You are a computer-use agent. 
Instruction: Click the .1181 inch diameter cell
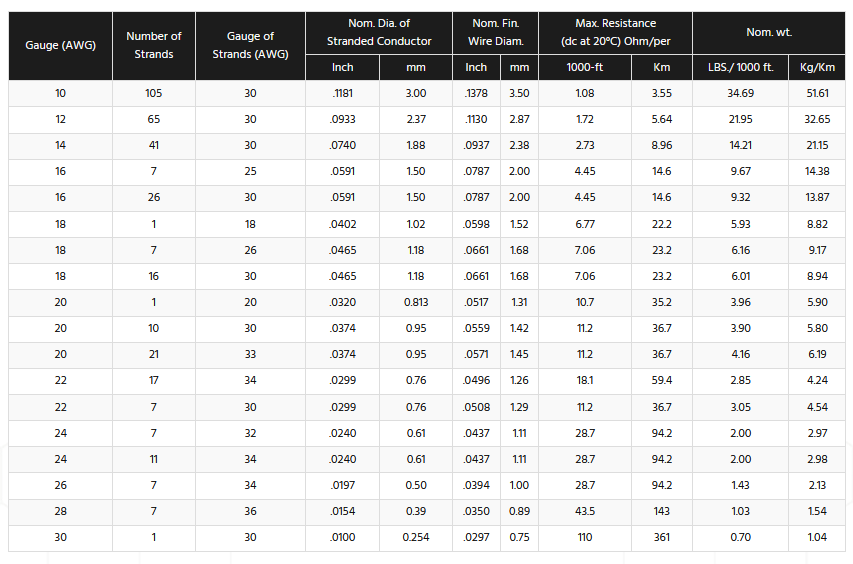point(343,93)
